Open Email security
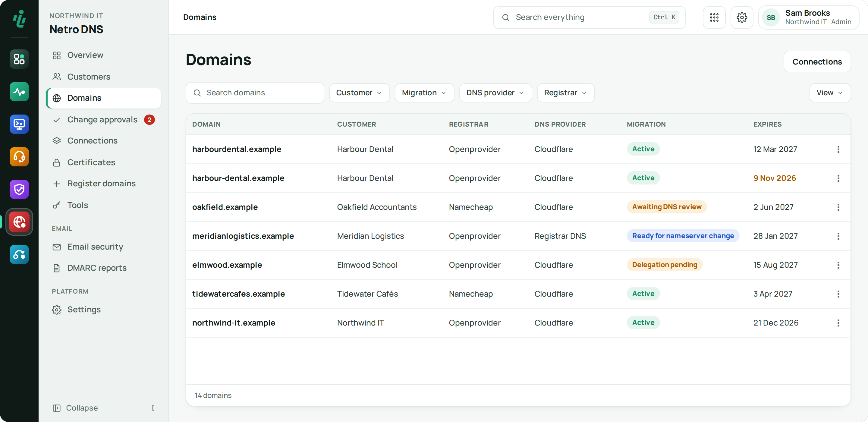This screenshot has width=868, height=422. (x=103, y=247)
